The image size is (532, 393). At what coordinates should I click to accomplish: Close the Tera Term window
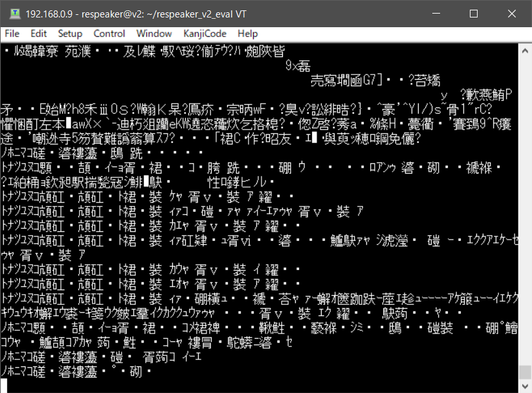coord(512,14)
